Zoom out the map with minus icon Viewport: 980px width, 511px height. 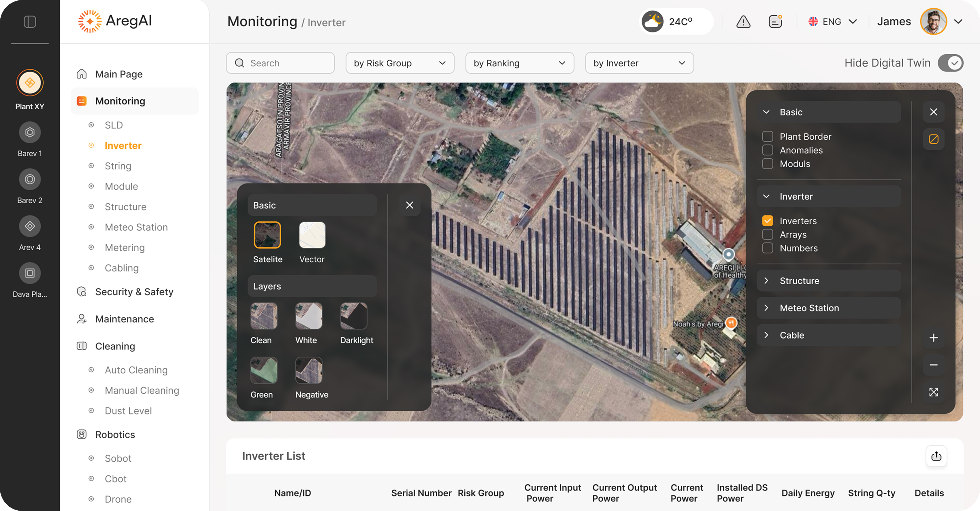(x=933, y=365)
